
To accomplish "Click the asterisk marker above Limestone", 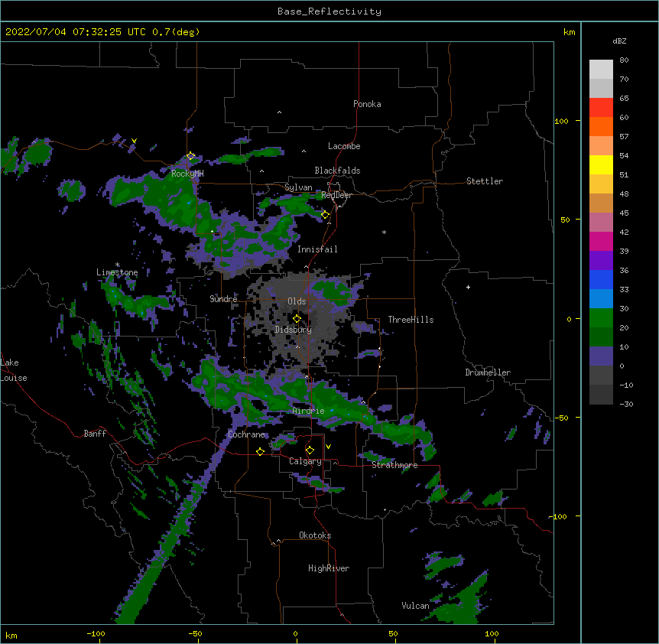I will tap(118, 265).
